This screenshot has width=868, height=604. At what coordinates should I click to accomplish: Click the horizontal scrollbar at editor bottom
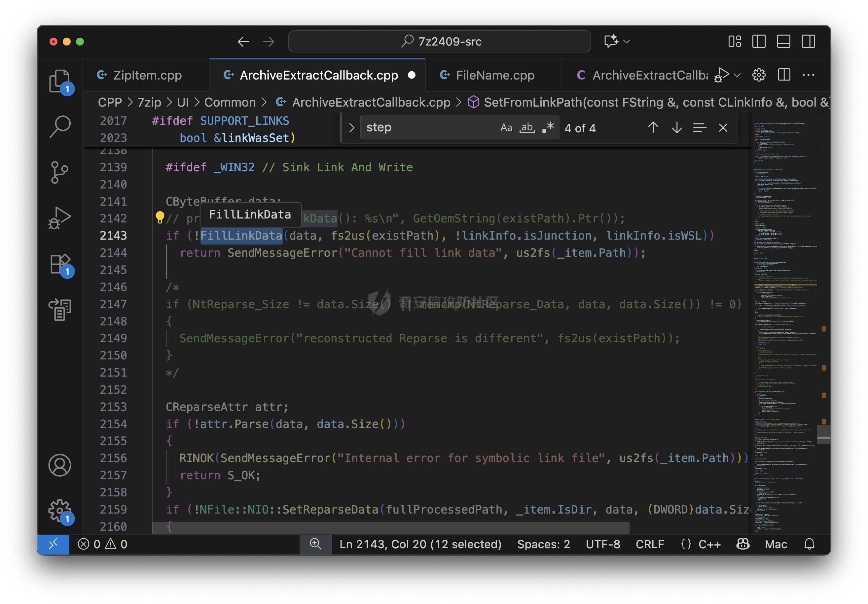click(x=390, y=528)
